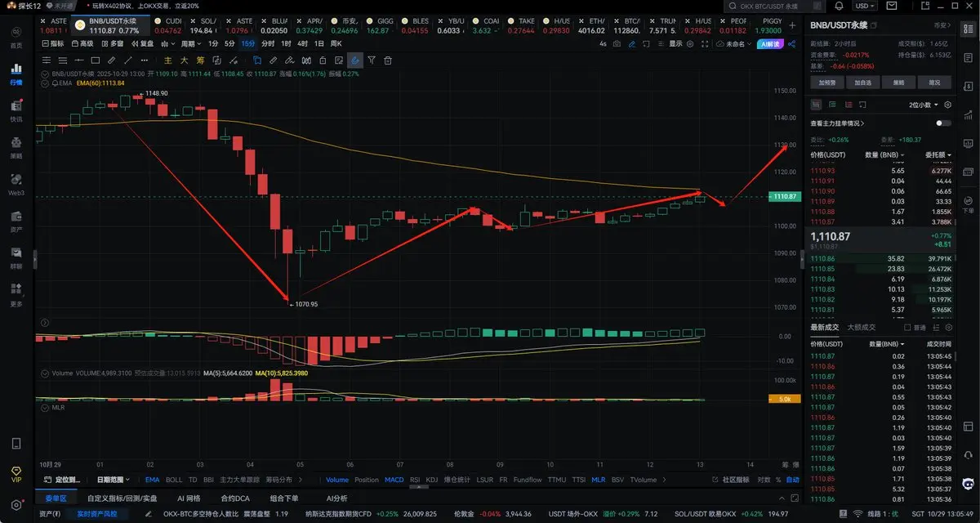Open the 策略 strategy sidebar icon
Screen dimensions: 980x523
pyautogui.click(x=16, y=146)
